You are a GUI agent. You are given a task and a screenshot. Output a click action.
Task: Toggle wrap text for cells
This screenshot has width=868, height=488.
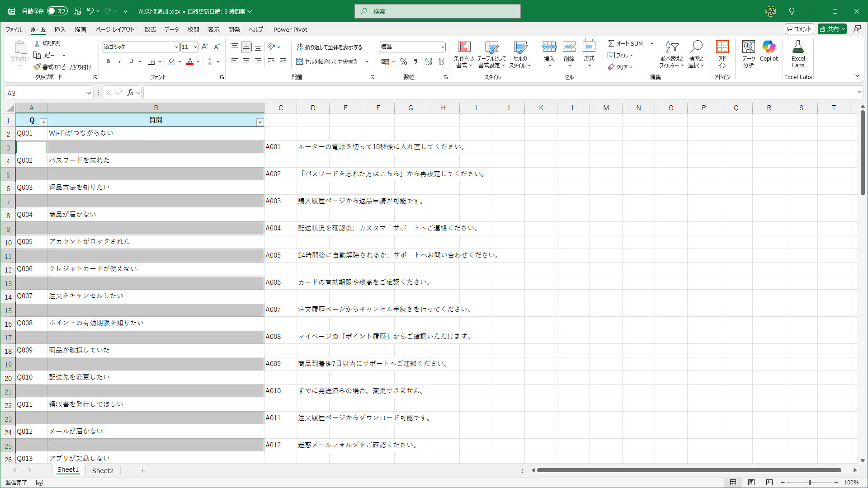tap(330, 47)
